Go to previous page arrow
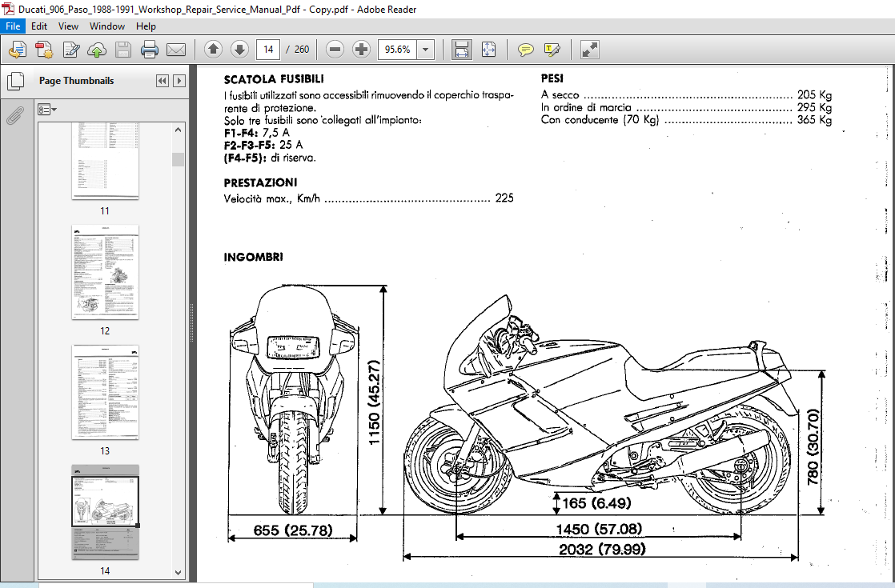 [x=213, y=50]
